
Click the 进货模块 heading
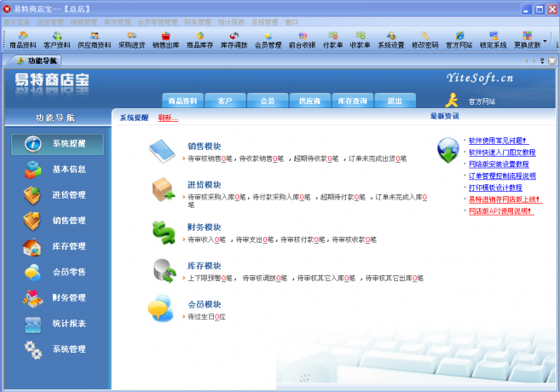205,185
